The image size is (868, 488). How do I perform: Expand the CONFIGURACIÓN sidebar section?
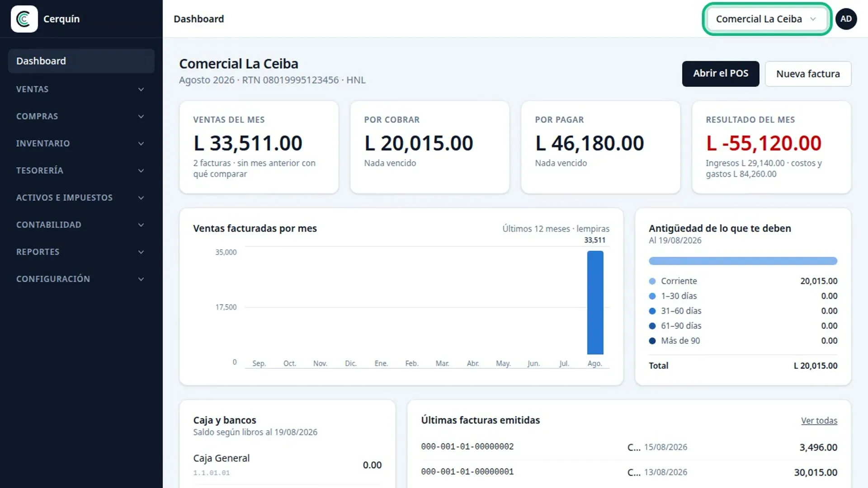click(81, 279)
